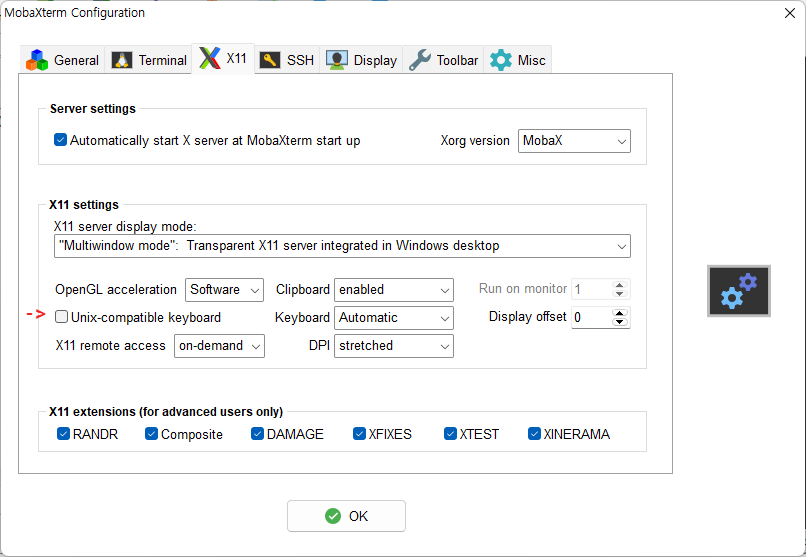
Task: Click the "X11 remote access" label
Action: (111, 346)
